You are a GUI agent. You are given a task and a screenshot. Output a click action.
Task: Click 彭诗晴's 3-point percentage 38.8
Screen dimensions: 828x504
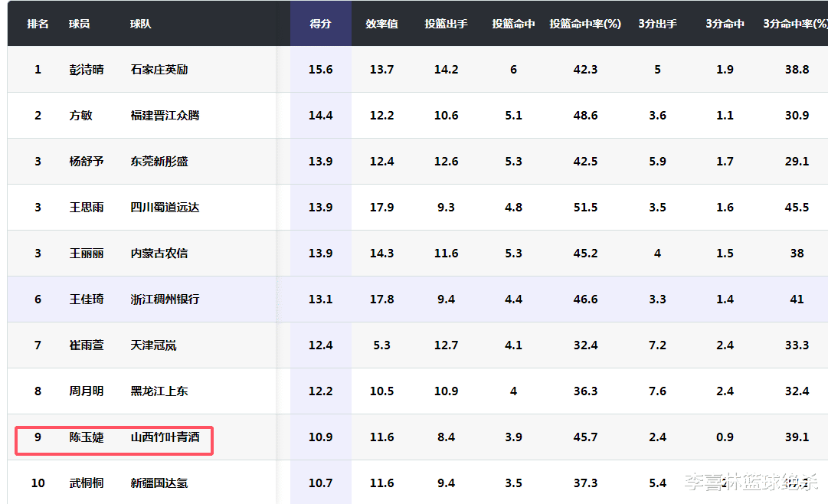797,70
